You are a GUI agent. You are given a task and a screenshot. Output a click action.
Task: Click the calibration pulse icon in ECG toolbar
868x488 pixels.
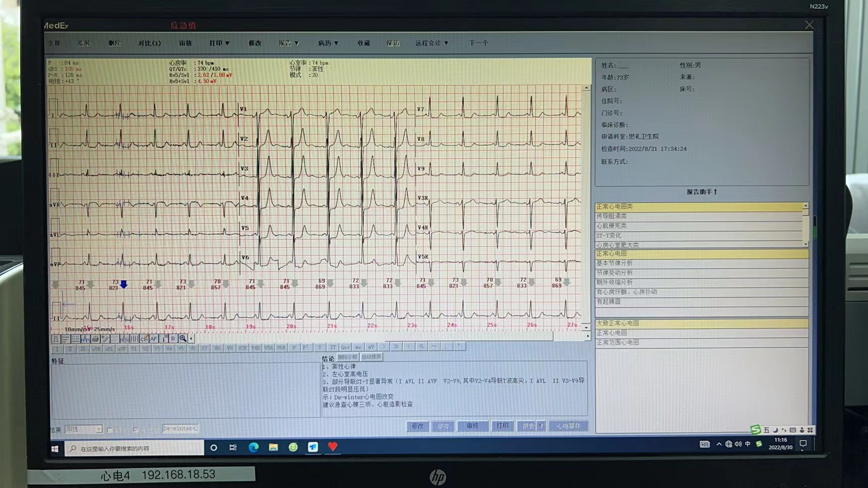point(55,339)
